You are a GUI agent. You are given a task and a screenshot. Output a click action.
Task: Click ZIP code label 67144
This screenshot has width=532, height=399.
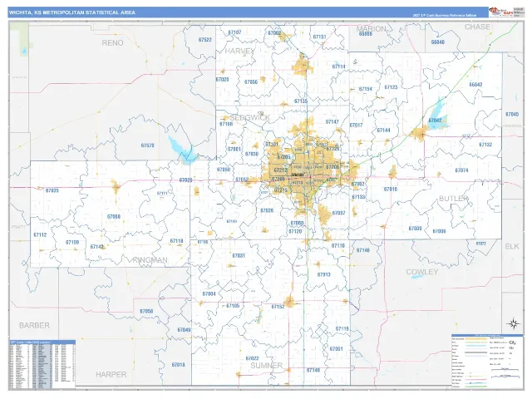pyautogui.click(x=383, y=131)
